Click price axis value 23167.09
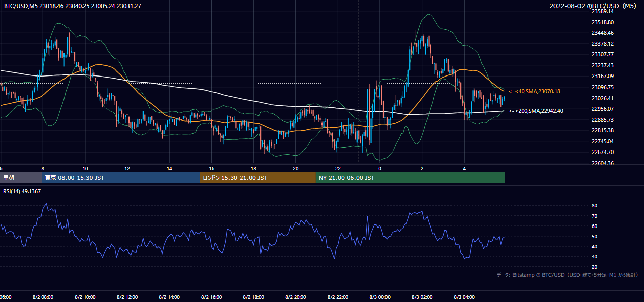Viewport: 644px width, 302px height. pos(602,76)
